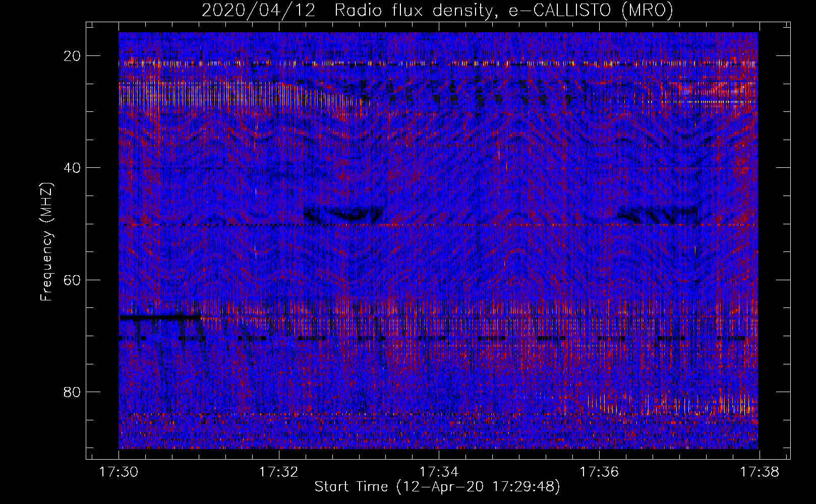Click the thick black bar near 67 MHz
This screenshot has height=504, width=816.
pos(160,318)
